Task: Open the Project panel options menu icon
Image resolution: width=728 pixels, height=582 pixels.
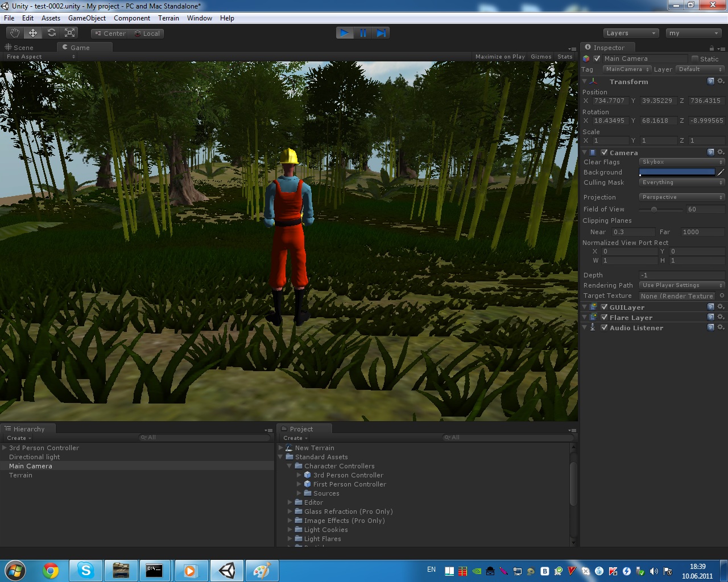Action: [572, 430]
